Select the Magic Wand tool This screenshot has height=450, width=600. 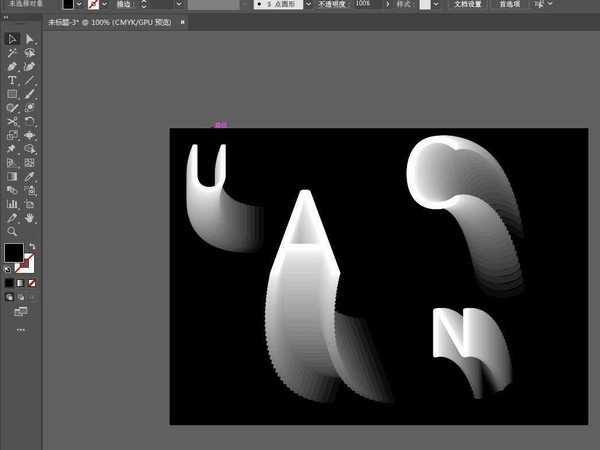click(x=12, y=53)
